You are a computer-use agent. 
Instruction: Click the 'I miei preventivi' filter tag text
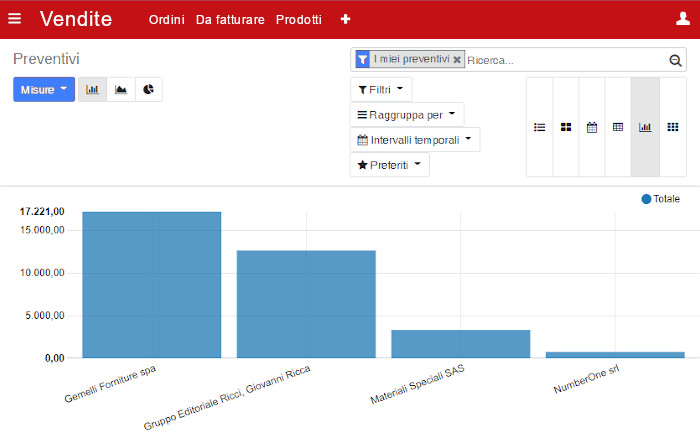tap(412, 59)
